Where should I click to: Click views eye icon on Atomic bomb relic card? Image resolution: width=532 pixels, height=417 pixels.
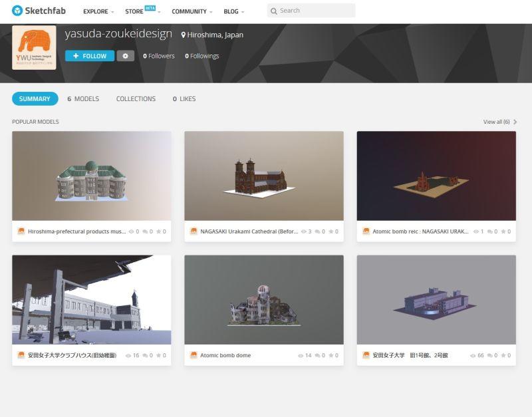pyautogui.click(x=476, y=231)
